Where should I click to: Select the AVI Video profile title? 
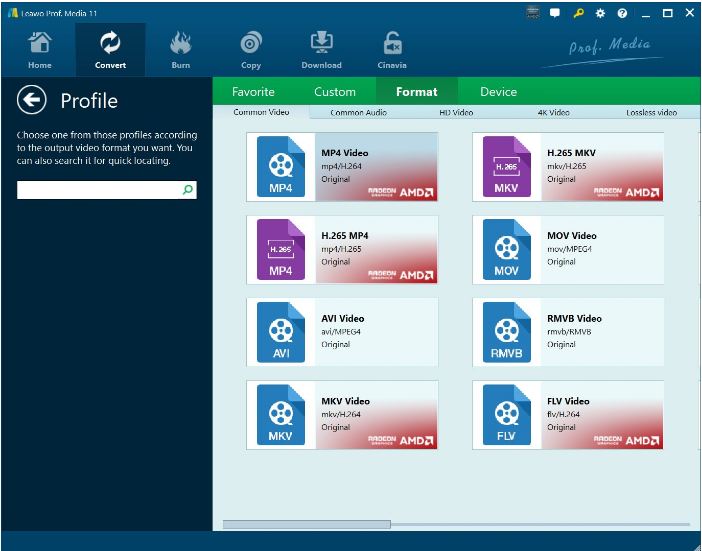coord(342,318)
